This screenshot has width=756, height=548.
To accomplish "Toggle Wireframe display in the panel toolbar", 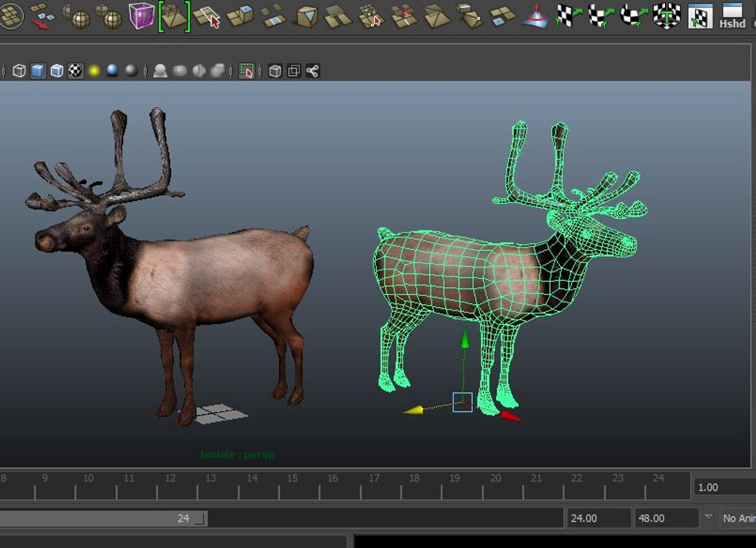I will 19,71.
